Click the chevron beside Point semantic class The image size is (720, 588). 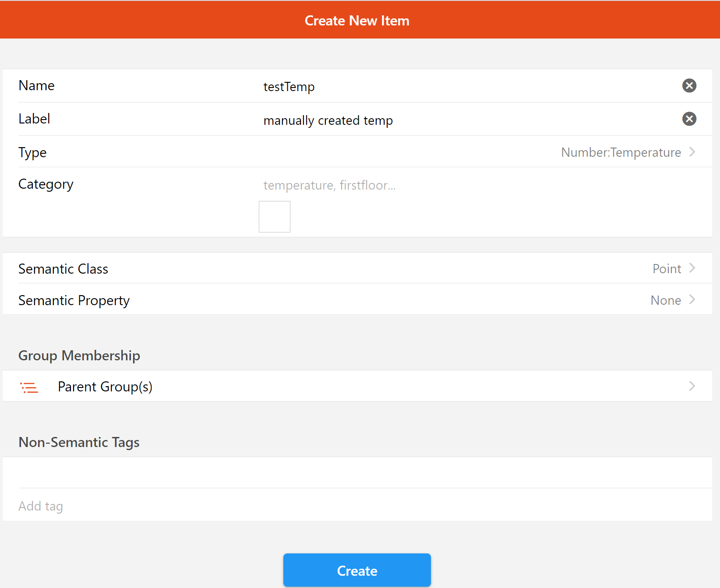tap(692, 268)
